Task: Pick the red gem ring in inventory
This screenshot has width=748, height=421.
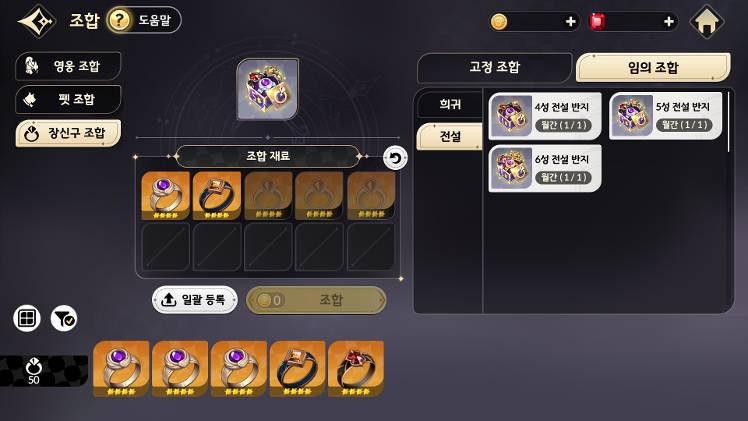Action: pos(356,369)
